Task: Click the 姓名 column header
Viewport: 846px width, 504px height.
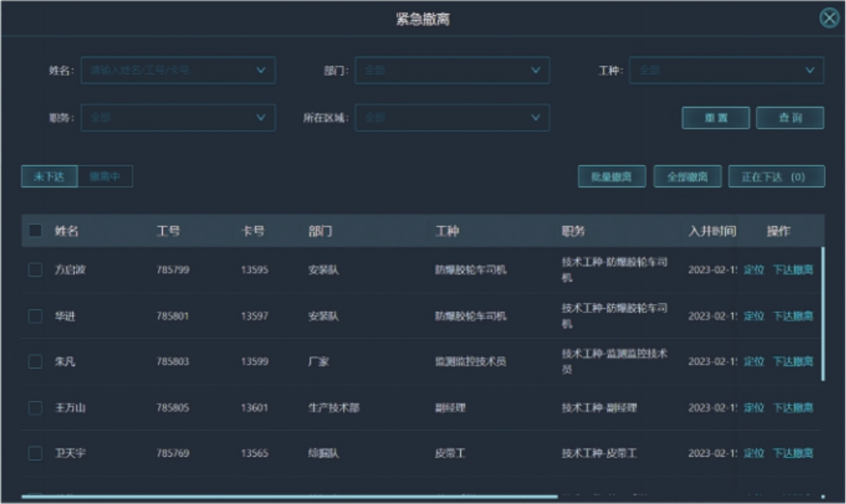Action: tap(66, 230)
